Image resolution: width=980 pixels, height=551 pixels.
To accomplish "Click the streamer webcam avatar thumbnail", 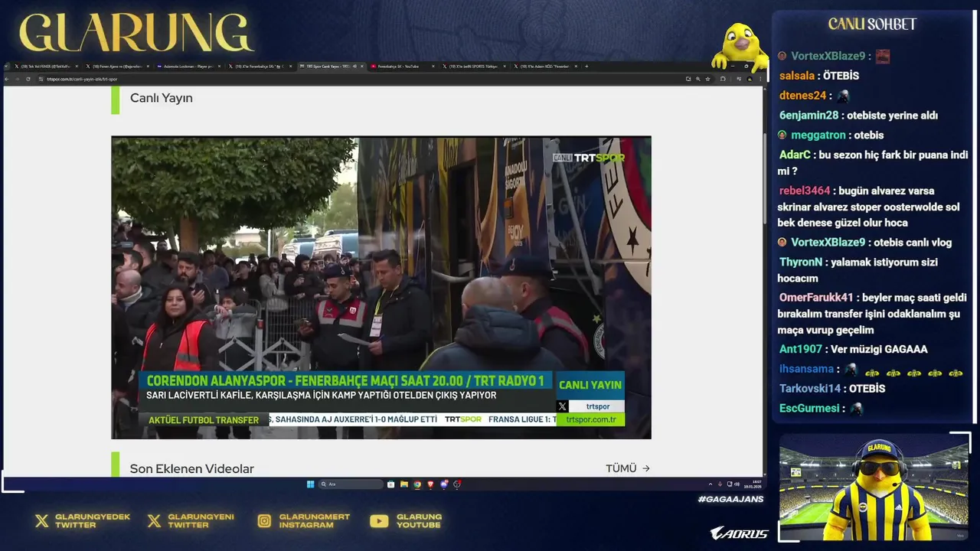I will click(875, 488).
